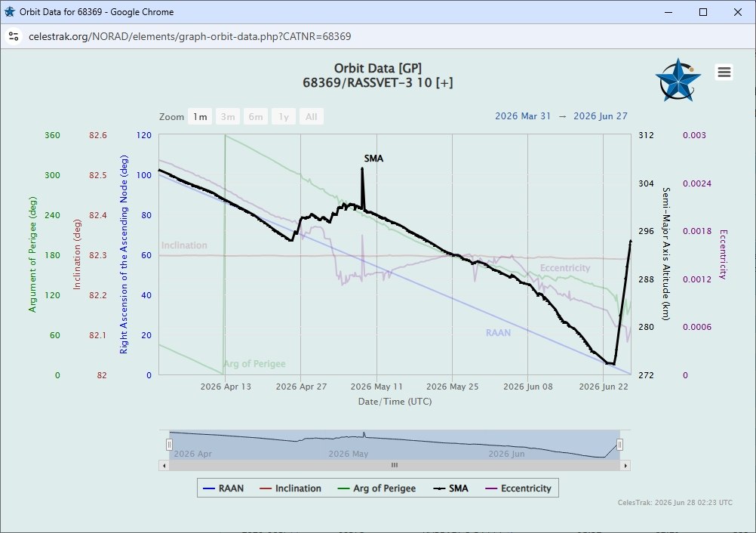This screenshot has height=533, width=756.
Task: Select the 1m zoom button
Action: tap(200, 117)
